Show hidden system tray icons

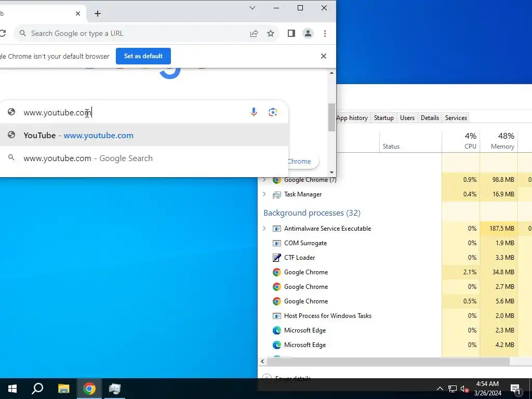[x=440, y=389]
